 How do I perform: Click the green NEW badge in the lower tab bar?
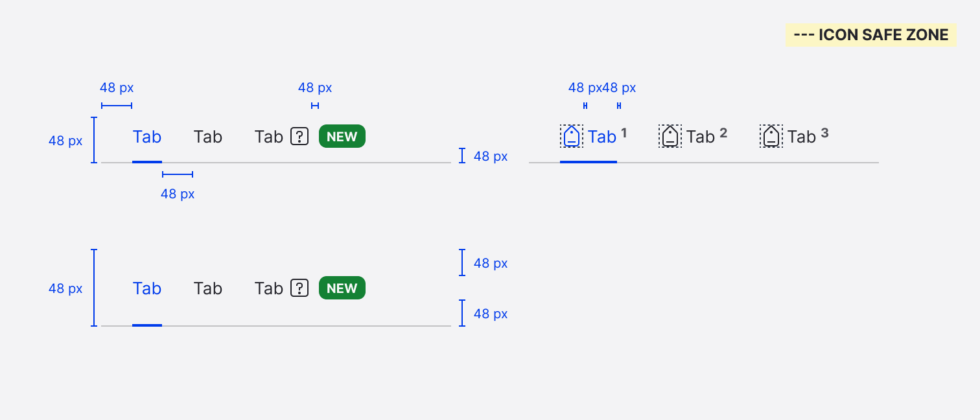pyautogui.click(x=342, y=288)
